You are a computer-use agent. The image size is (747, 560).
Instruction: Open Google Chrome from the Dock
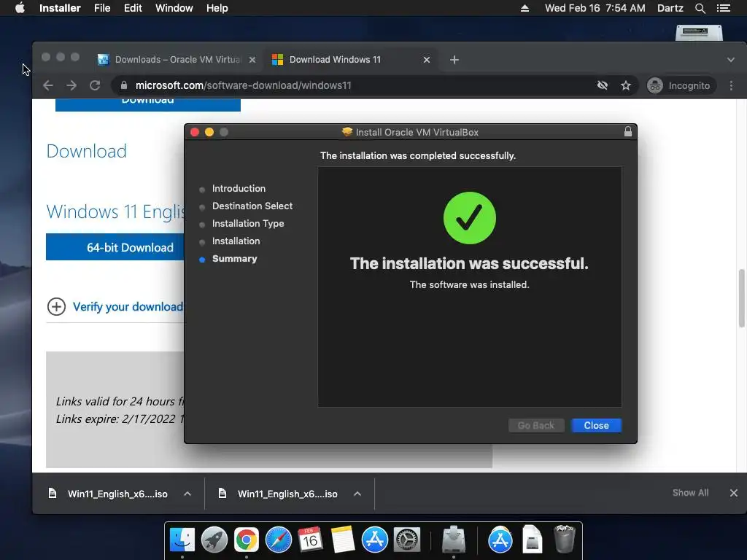point(247,540)
